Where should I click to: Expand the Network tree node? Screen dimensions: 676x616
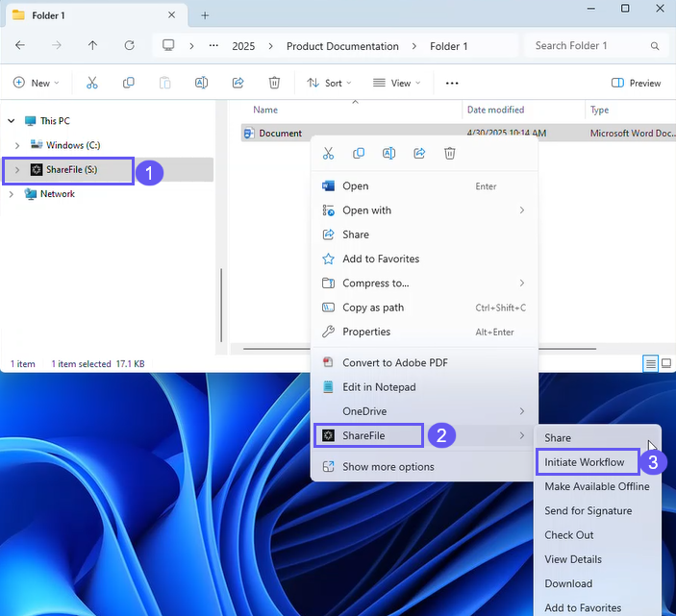(12, 194)
